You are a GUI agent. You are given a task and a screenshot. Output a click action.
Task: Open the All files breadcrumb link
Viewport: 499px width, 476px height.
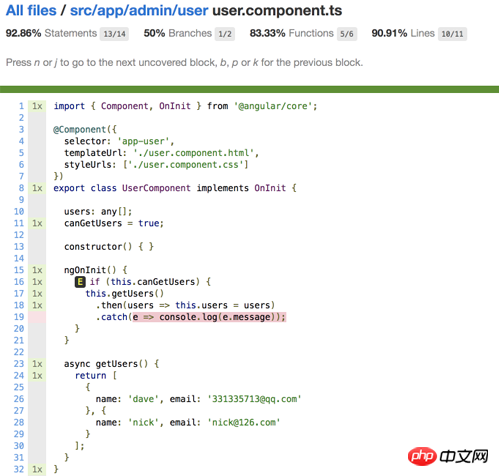(31, 10)
